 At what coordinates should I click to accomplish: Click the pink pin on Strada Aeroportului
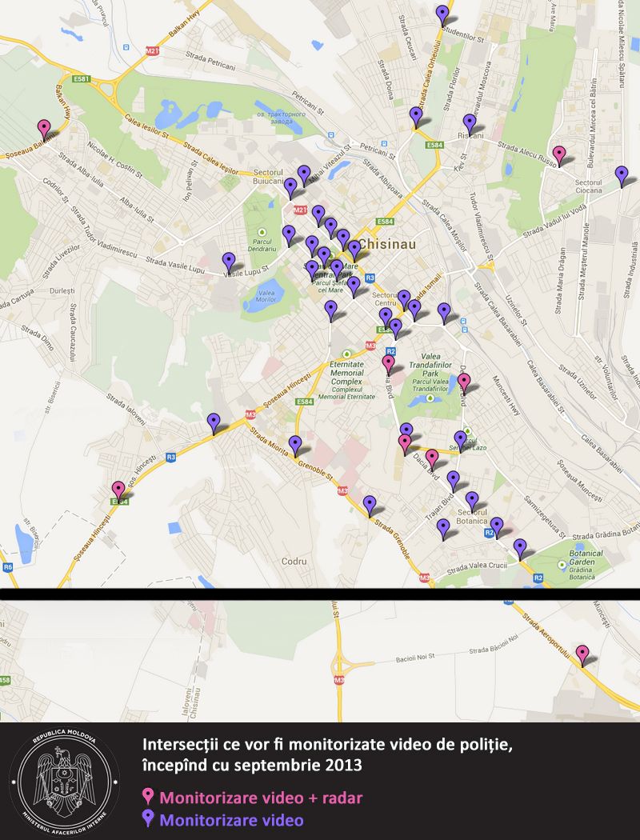click(582, 654)
